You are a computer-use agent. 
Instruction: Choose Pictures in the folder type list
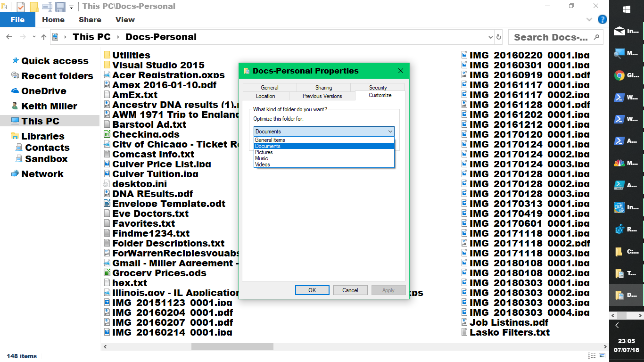pyautogui.click(x=324, y=152)
